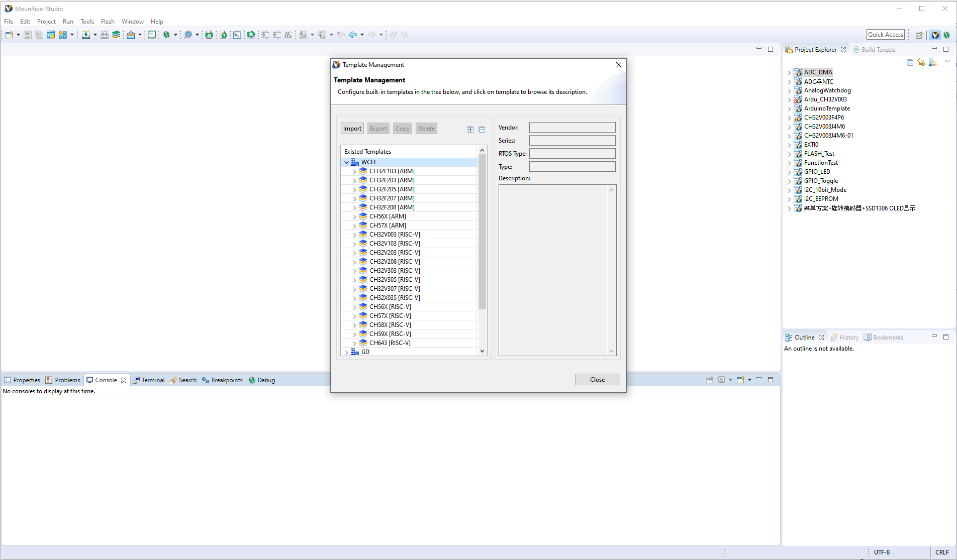This screenshot has height=560, width=957.
Task: Click the Export button
Action: [378, 129]
